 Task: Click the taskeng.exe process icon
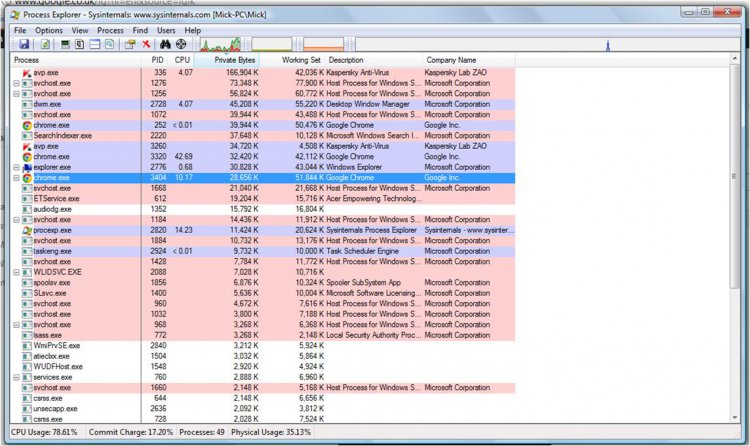(x=27, y=251)
